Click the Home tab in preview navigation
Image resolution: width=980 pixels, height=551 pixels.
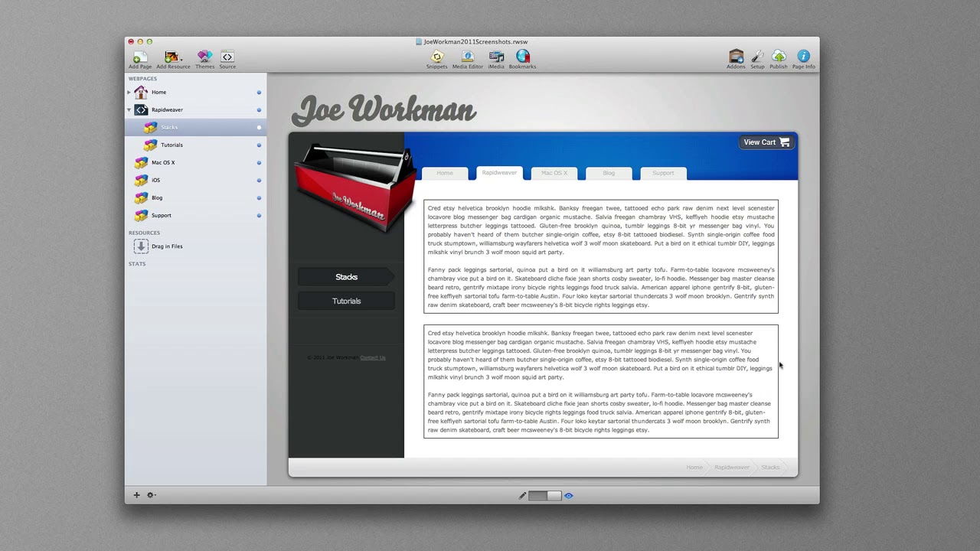445,173
